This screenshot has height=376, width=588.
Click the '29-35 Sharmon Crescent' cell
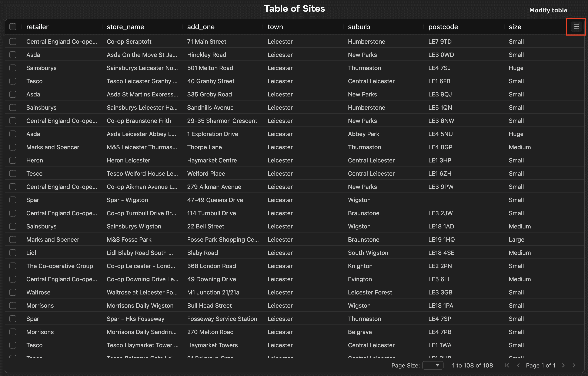coord(223,121)
